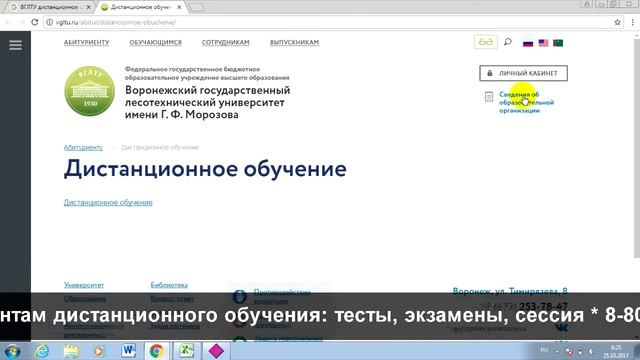This screenshot has height=360, width=640.
Task: Click the Университет footer link
Action: coord(84,285)
